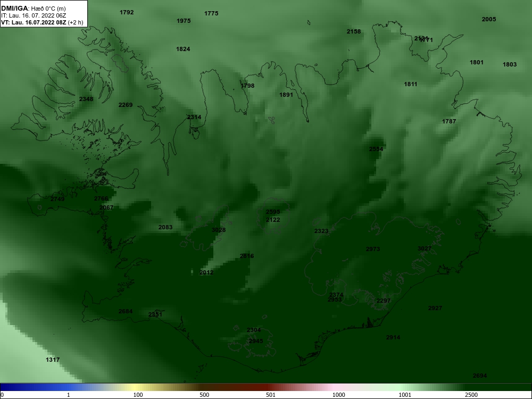Click the map value 2314
This screenshot has height=399, width=532.
(x=194, y=117)
